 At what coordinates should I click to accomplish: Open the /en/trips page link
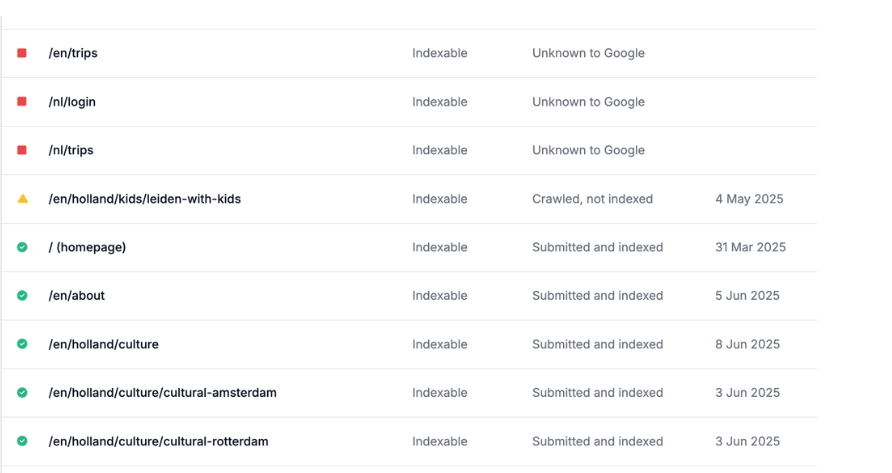pos(73,53)
